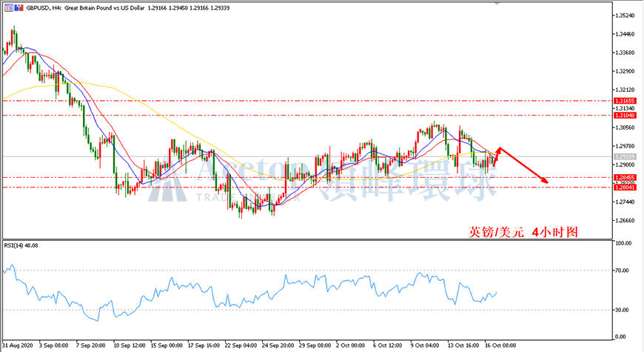This screenshot has height=352, width=644.
Task: Click the red upward arrow tip
Action: (x=499, y=150)
